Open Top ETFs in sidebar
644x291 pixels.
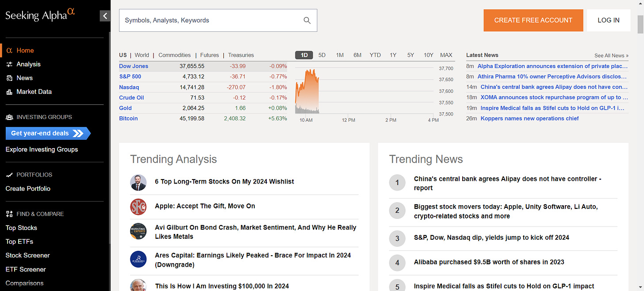(x=19, y=241)
